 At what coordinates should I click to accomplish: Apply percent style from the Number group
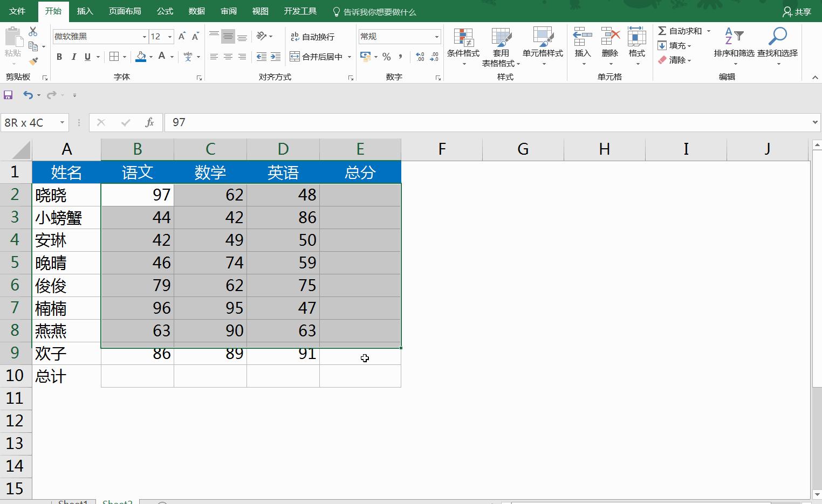click(x=386, y=56)
